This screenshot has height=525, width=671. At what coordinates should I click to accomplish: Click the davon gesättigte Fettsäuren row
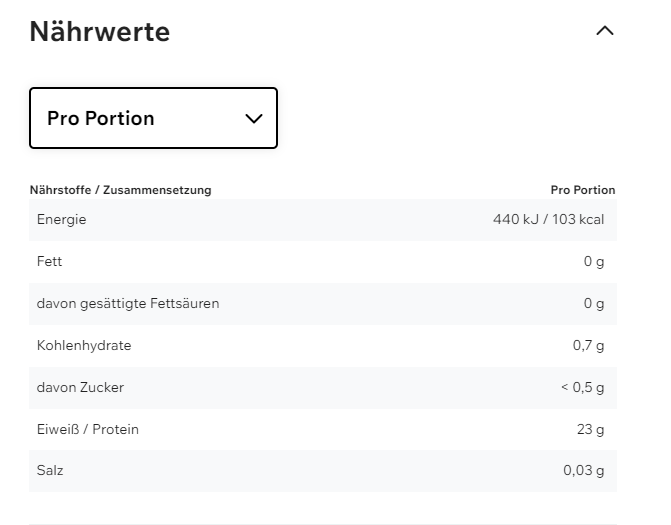[128, 303]
